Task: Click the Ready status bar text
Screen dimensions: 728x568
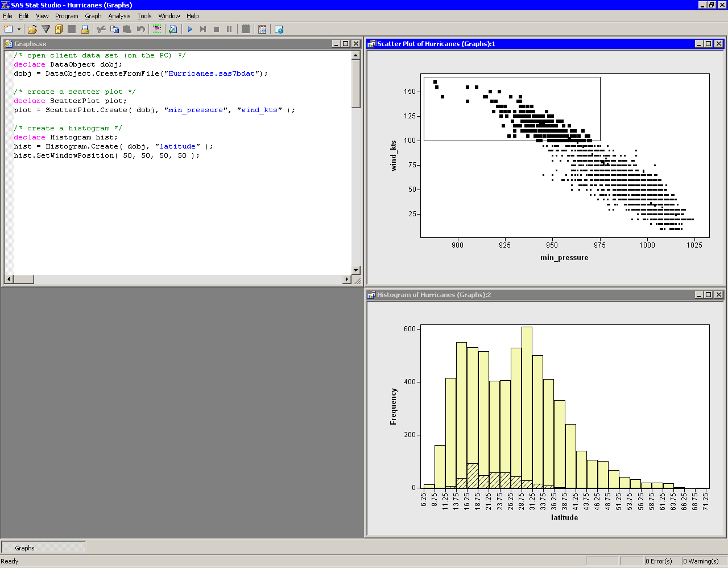Action: pos(10,561)
